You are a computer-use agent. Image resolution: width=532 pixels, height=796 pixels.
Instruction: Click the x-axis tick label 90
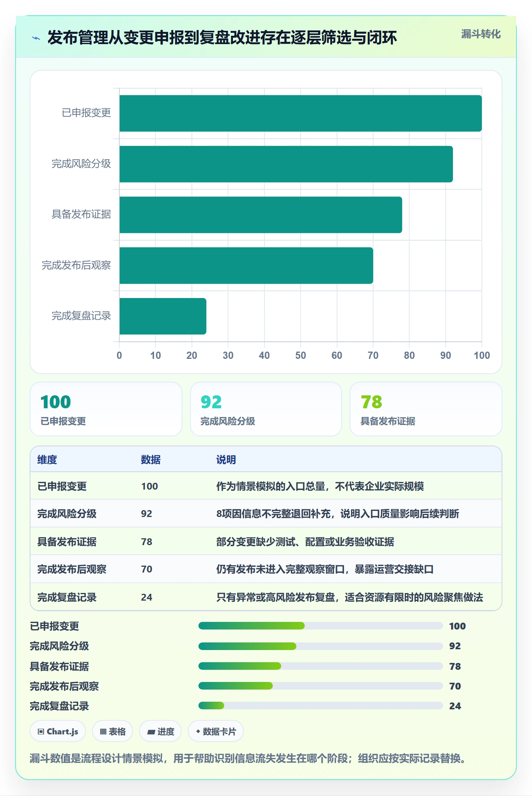pyautogui.click(x=446, y=355)
